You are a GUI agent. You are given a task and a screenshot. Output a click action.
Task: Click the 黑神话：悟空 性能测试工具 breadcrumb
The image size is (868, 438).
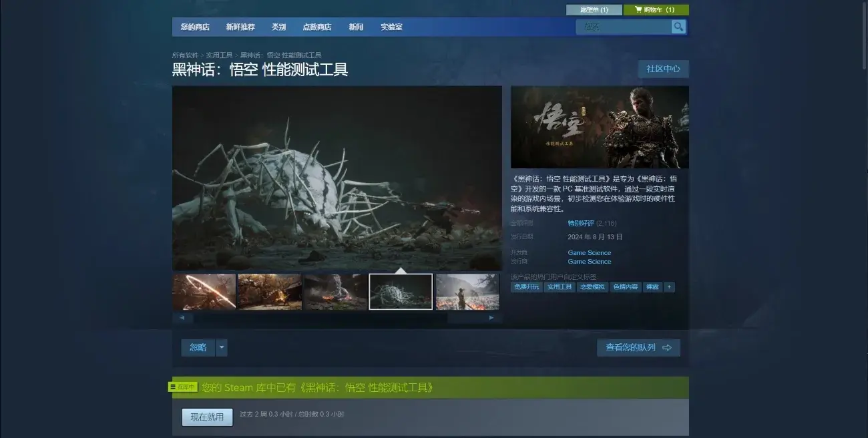280,55
